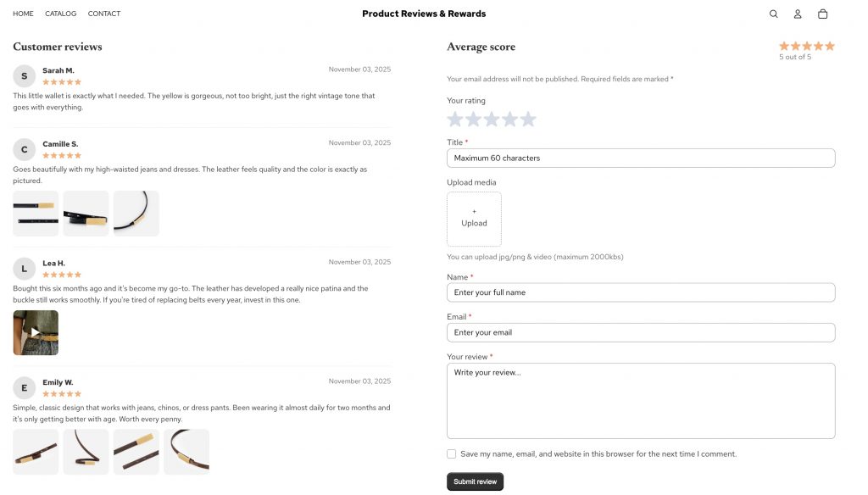Open the HOME menu item
868x495 pixels.
pos(22,14)
